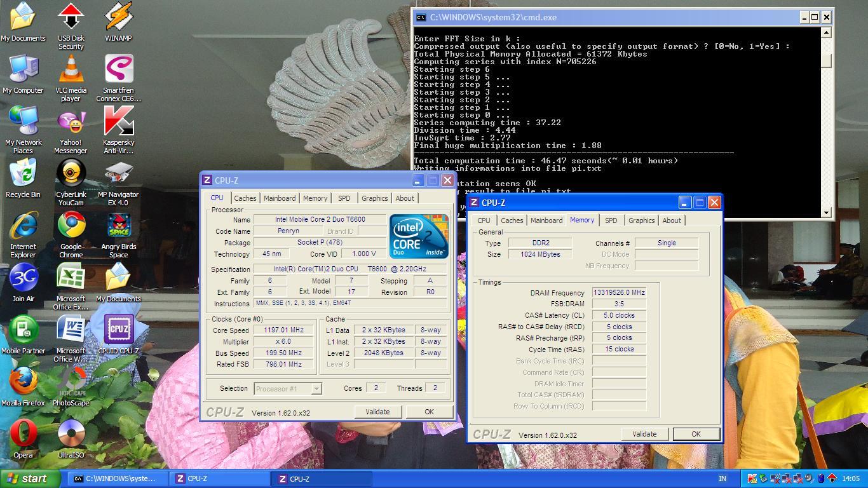Screen dimensions: 868x488
Task: Click Validate in right CPU-Z Memory window
Action: tap(644, 434)
